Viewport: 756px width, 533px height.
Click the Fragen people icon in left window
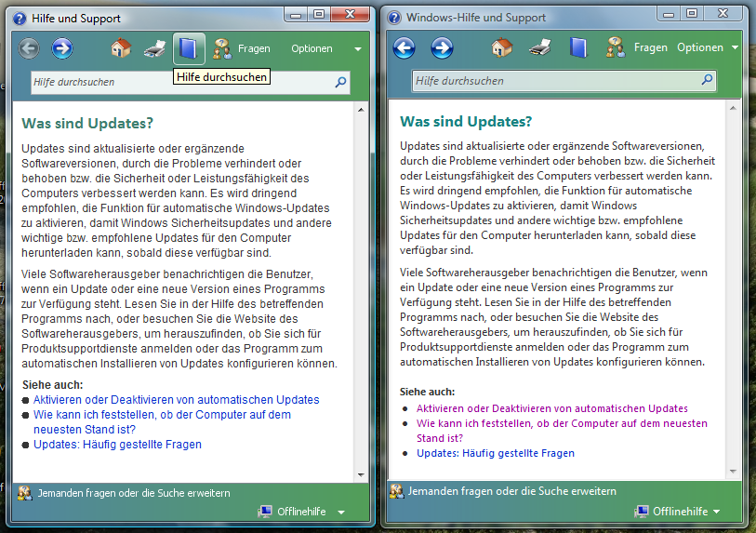(x=222, y=48)
